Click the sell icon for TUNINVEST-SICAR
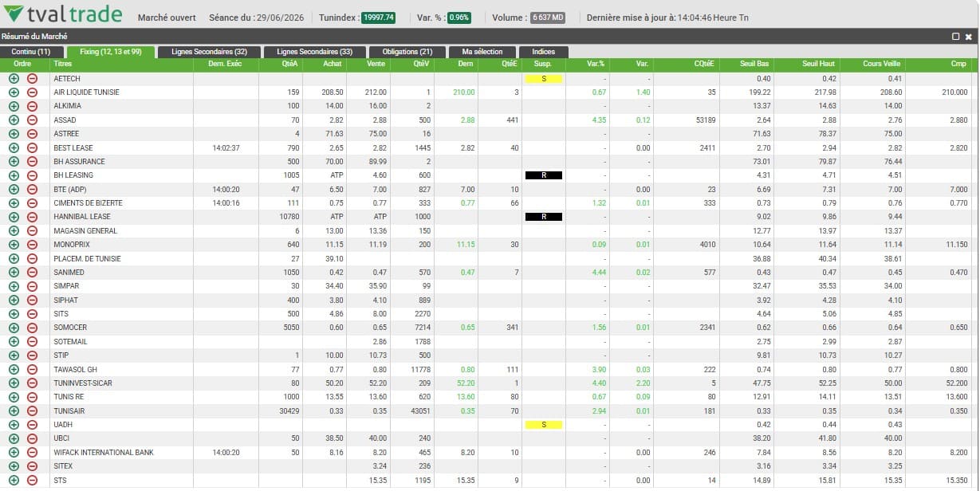The height and width of the screenshot is (491, 980). point(32,383)
